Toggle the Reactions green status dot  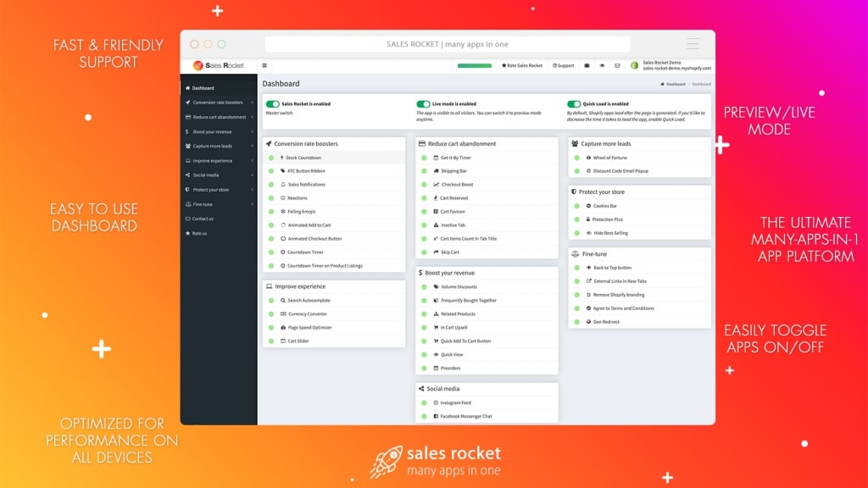click(x=271, y=198)
